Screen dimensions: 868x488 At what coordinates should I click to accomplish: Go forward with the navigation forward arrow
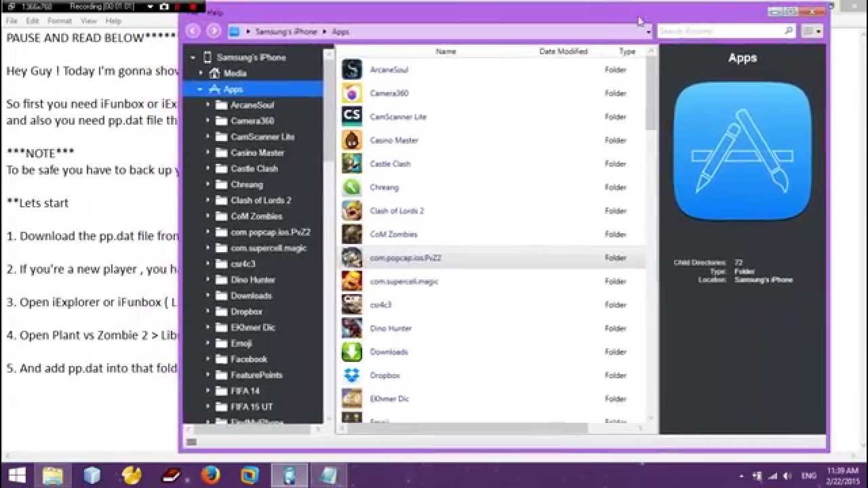point(214,30)
